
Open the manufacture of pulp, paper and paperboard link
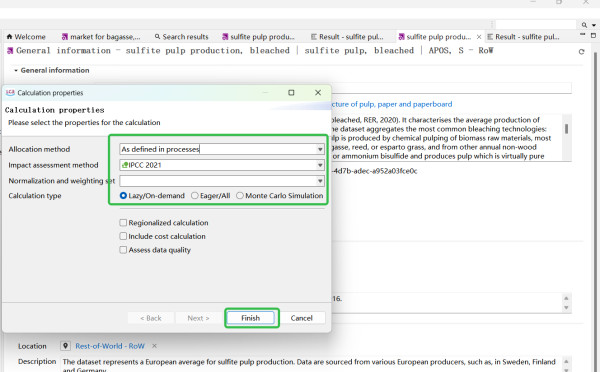[x=392, y=104]
